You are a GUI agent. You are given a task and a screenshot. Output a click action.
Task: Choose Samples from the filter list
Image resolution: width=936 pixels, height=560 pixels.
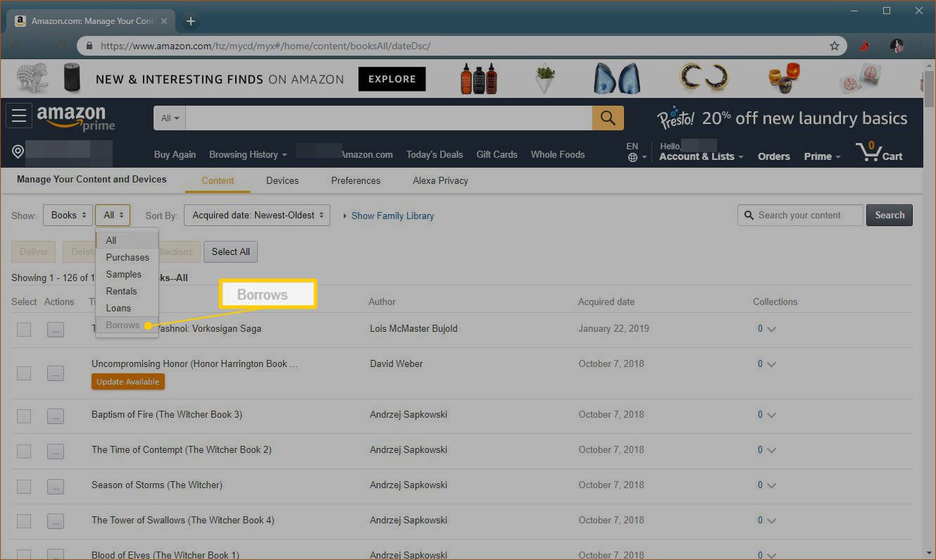click(127, 275)
